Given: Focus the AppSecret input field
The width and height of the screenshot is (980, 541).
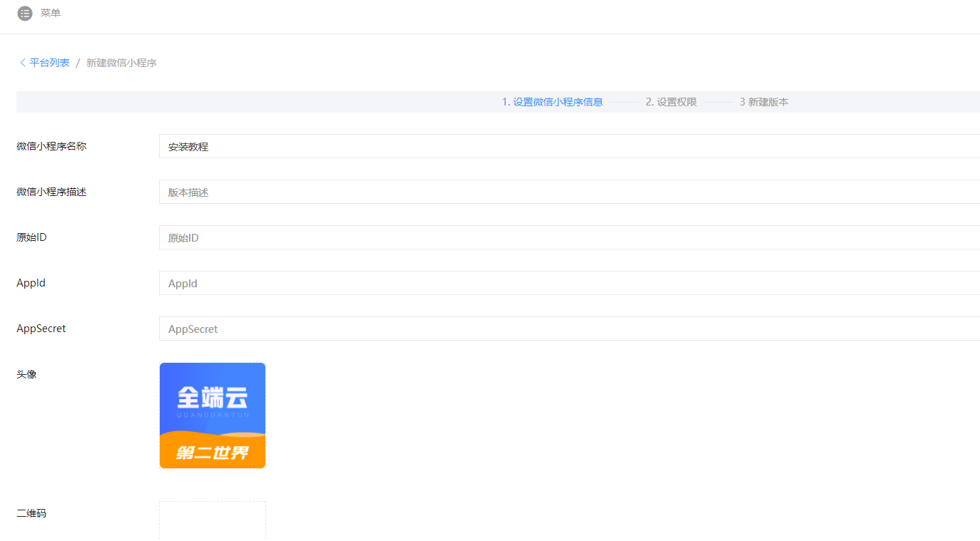Looking at the screenshot, I should (569, 329).
